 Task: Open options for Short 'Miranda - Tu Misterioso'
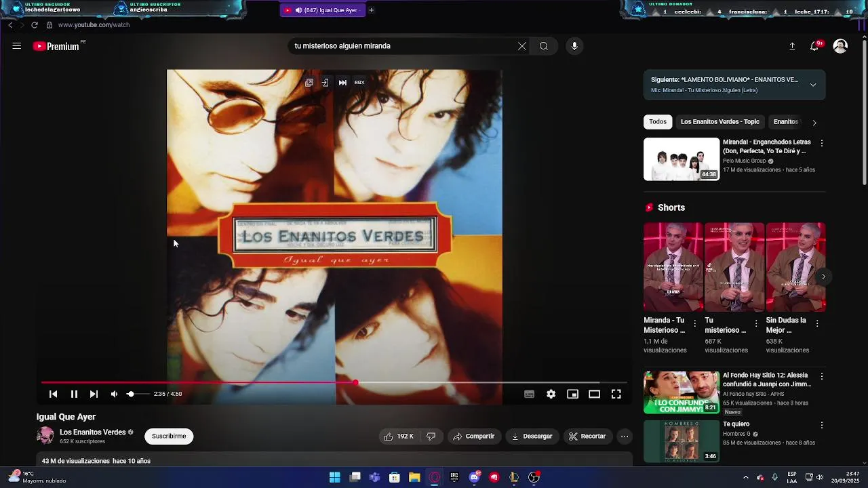tap(695, 324)
